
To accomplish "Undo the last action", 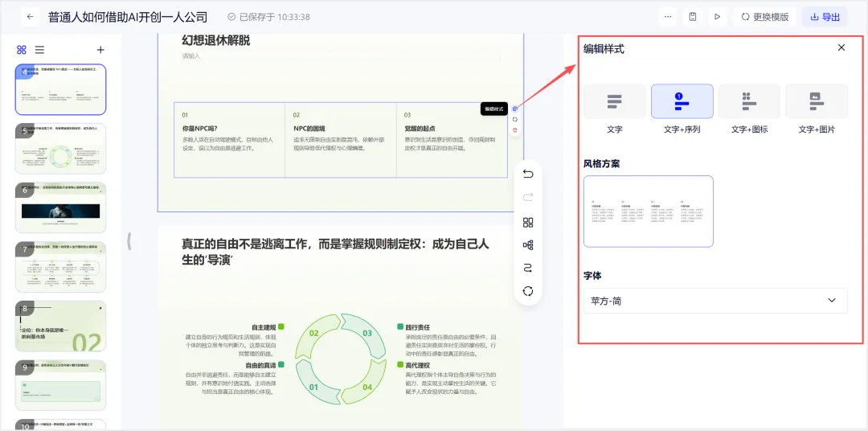I will pos(528,174).
